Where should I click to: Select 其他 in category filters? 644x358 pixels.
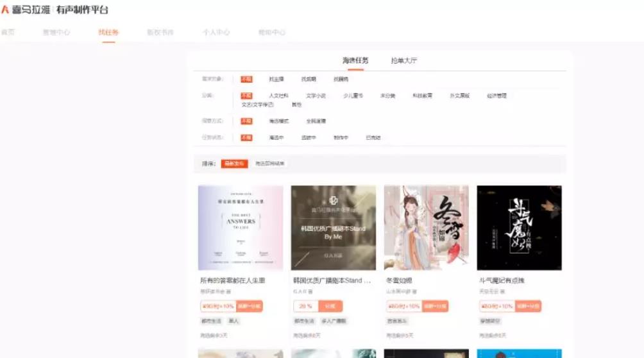point(296,105)
